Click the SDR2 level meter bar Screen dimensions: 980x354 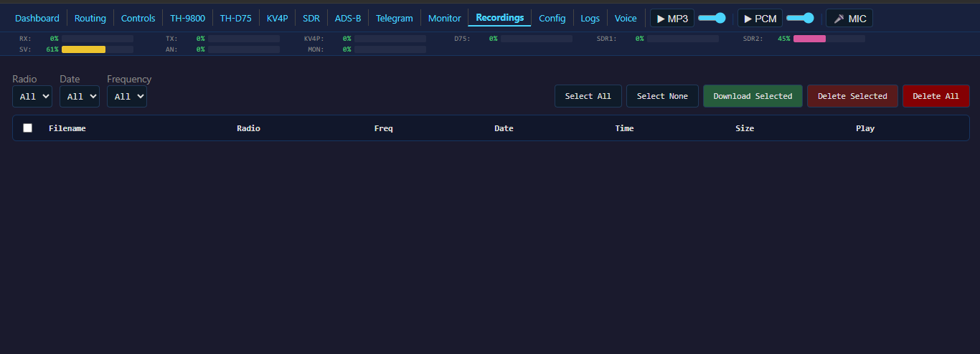pos(829,39)
